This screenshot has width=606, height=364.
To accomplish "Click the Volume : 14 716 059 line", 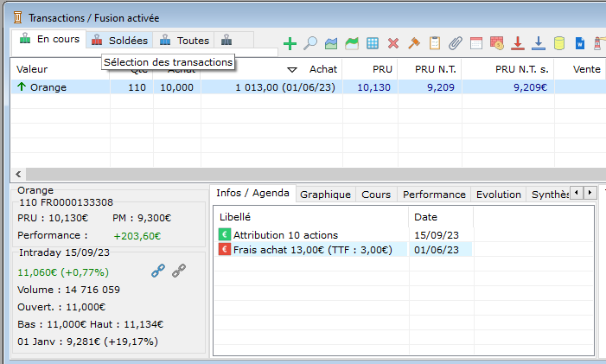I will (69, 290).
